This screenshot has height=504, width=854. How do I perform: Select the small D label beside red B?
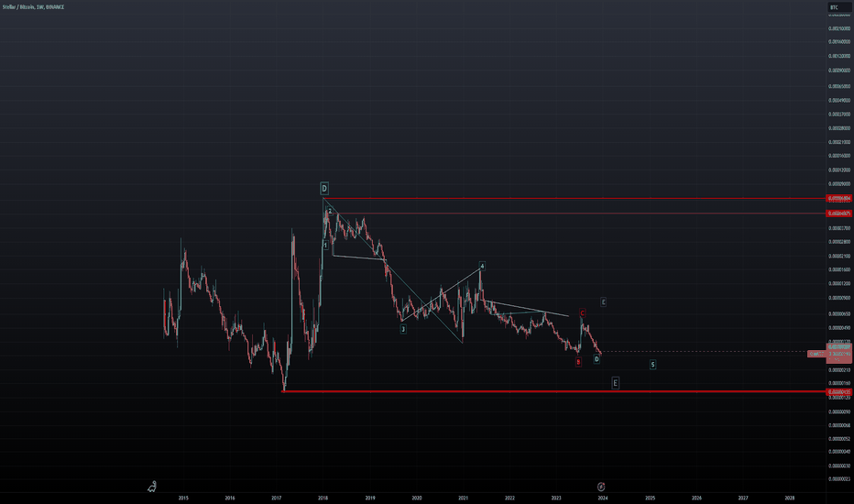[597, 359]
